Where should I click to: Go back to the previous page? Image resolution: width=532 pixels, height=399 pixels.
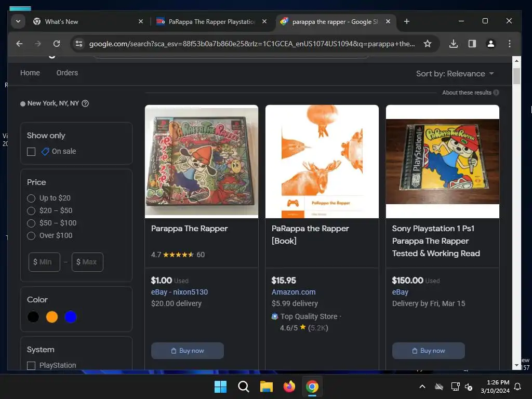19,44
